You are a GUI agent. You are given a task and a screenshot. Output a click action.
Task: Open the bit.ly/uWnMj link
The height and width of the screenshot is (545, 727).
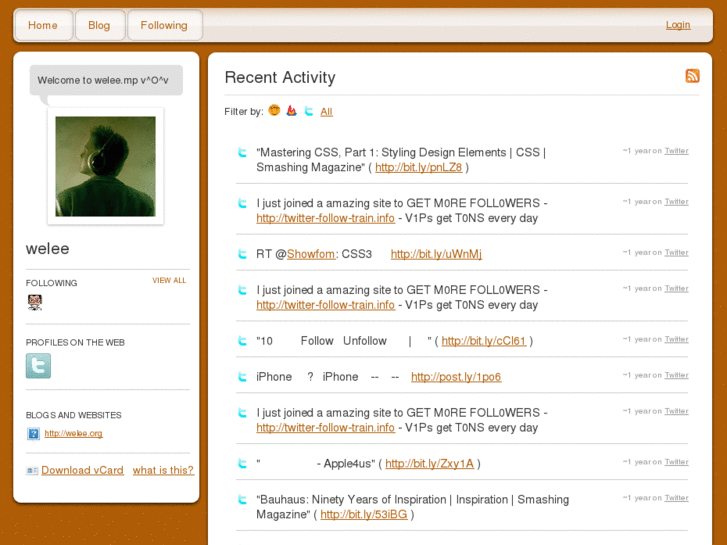pos(436,254)
